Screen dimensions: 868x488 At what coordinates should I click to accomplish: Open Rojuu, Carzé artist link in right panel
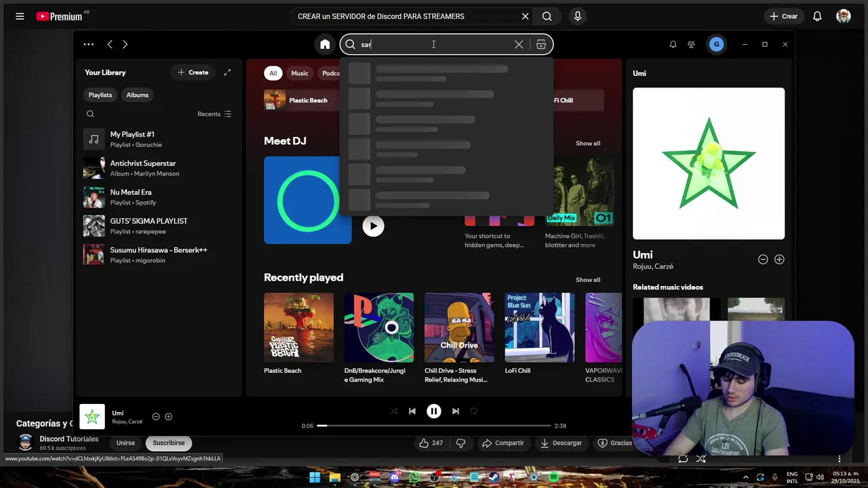653,266
